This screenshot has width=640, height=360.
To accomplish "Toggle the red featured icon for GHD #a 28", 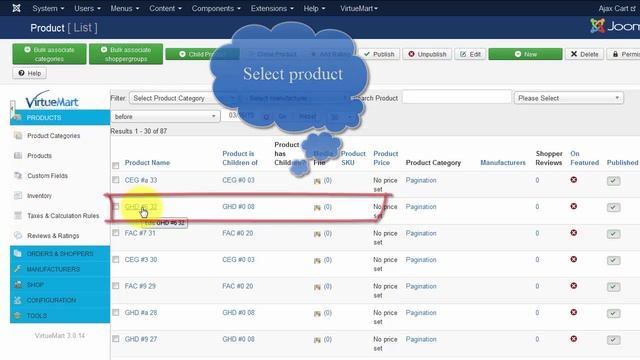I will point(573,312).
